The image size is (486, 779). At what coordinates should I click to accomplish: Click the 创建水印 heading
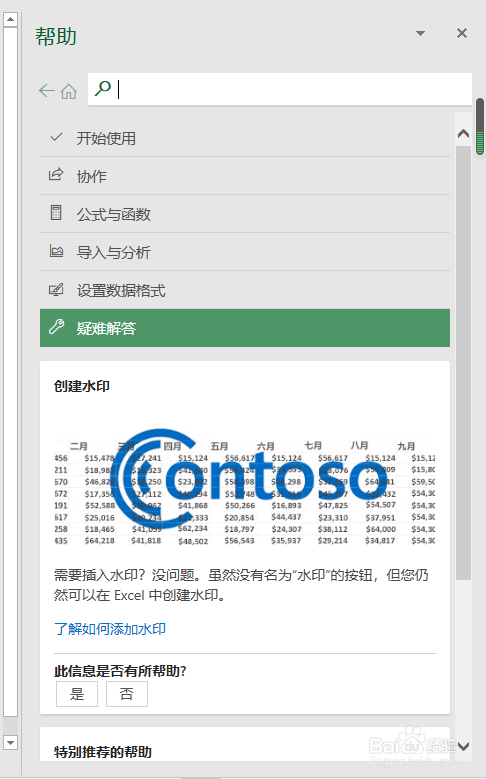[x=82, y=386]
